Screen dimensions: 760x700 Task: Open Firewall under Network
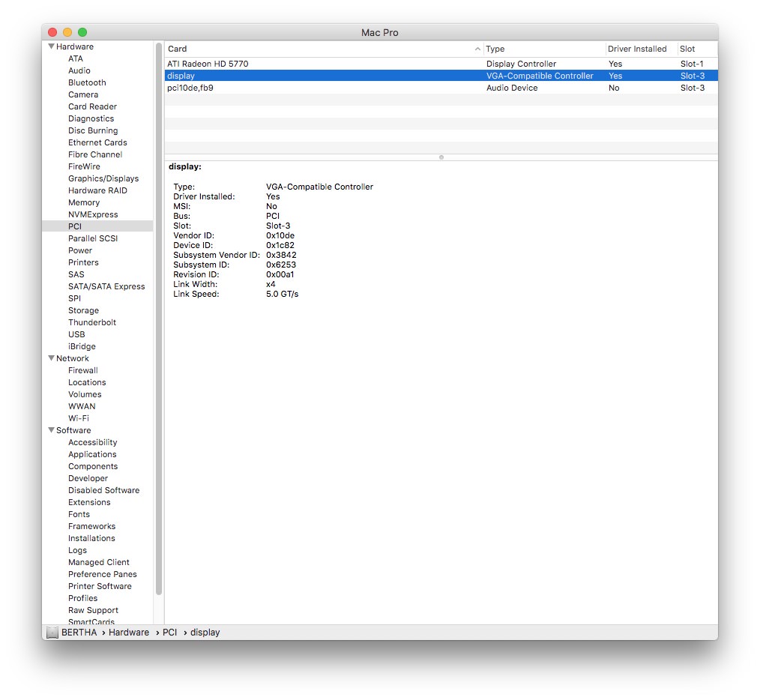click(x=83, y=370)
